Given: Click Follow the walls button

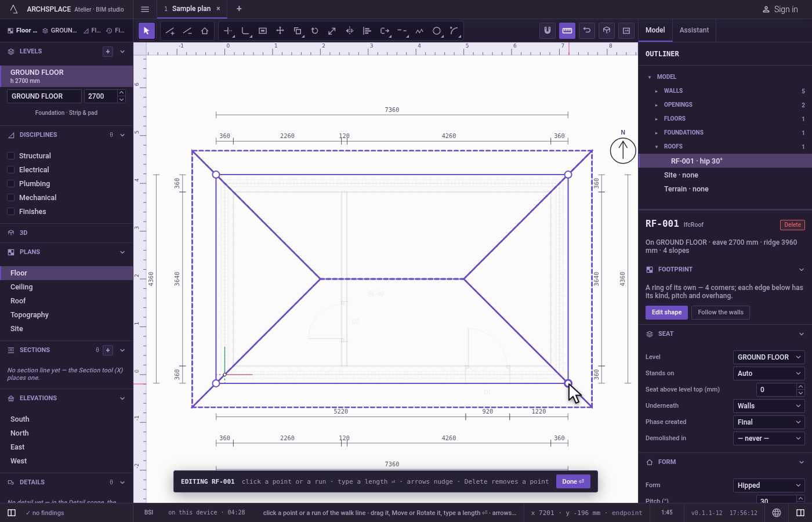Looking at the screenshot, I should [x=720, y=313].
